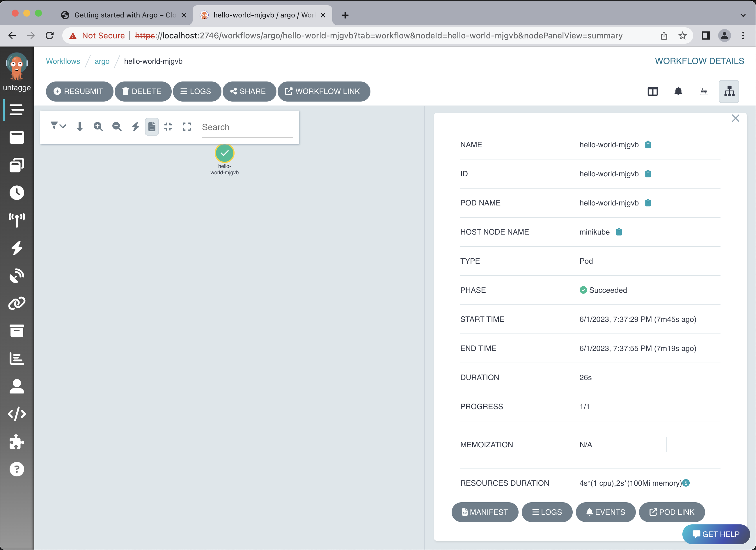Click the RESUBMIT button
The width and height of the screenshot is (756, 550).
tap(79, 91)
